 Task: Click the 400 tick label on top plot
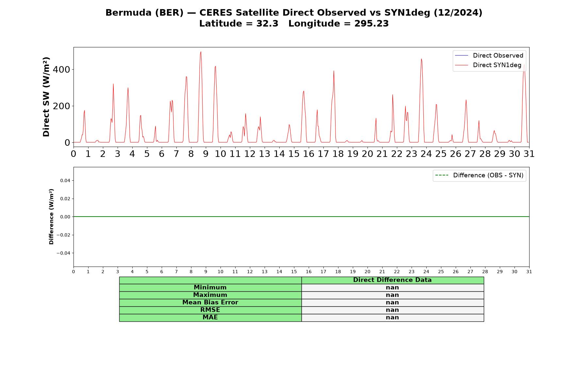pyautogui.click(x=62, y=70)
